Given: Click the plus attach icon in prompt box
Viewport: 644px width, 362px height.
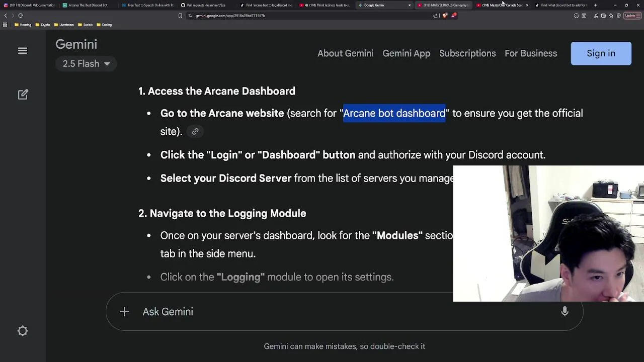Looking at the screenshot, I should tap(124, 312).
